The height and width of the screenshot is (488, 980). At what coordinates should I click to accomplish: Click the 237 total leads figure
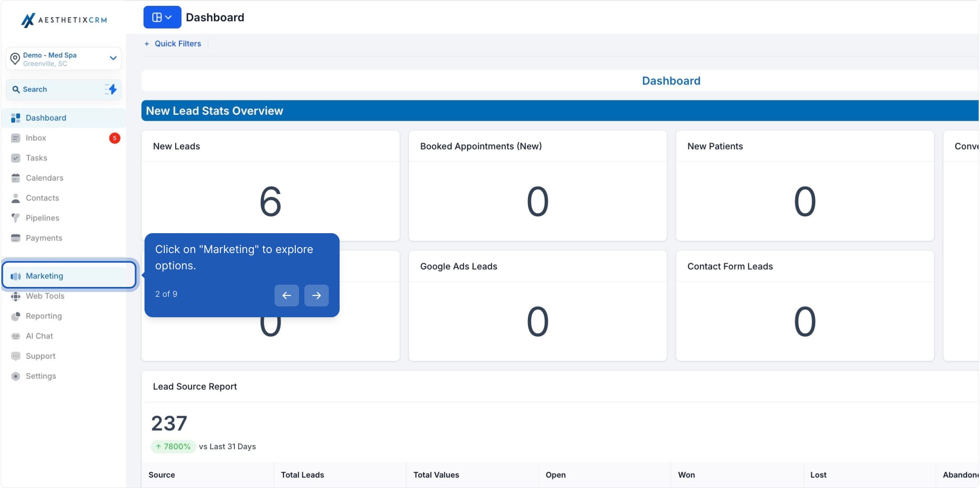(169, 423)
